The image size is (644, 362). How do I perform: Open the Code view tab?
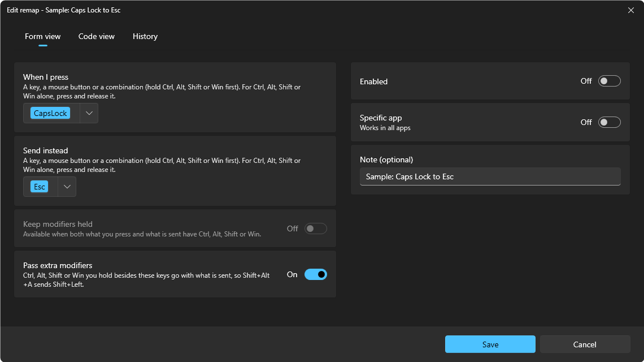click(97, 36)
